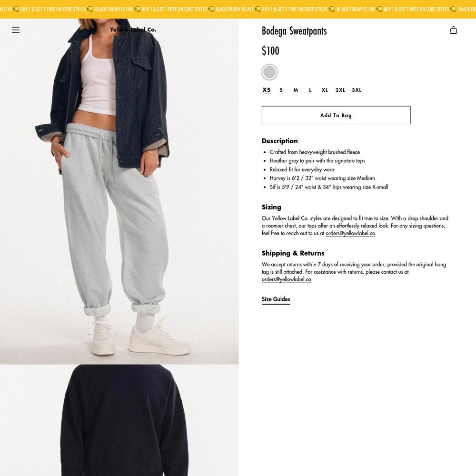
Task: Choose size L
Action: pos(310,90)
